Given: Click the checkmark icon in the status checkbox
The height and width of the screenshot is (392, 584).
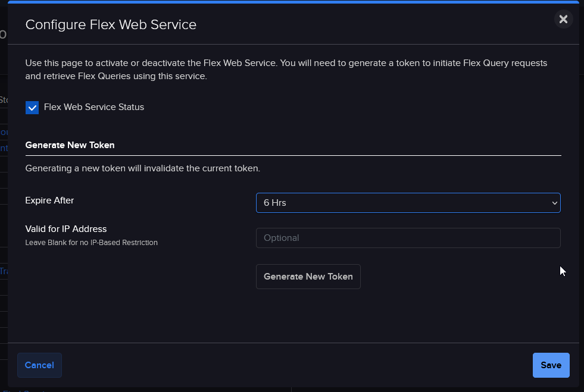Looking at the screenshot, I should [32, 107].
